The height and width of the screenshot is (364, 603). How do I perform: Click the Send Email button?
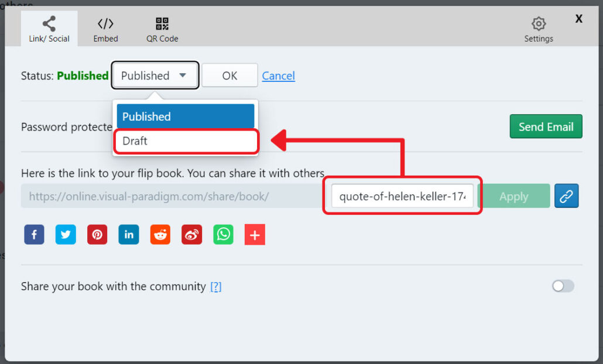546,126
